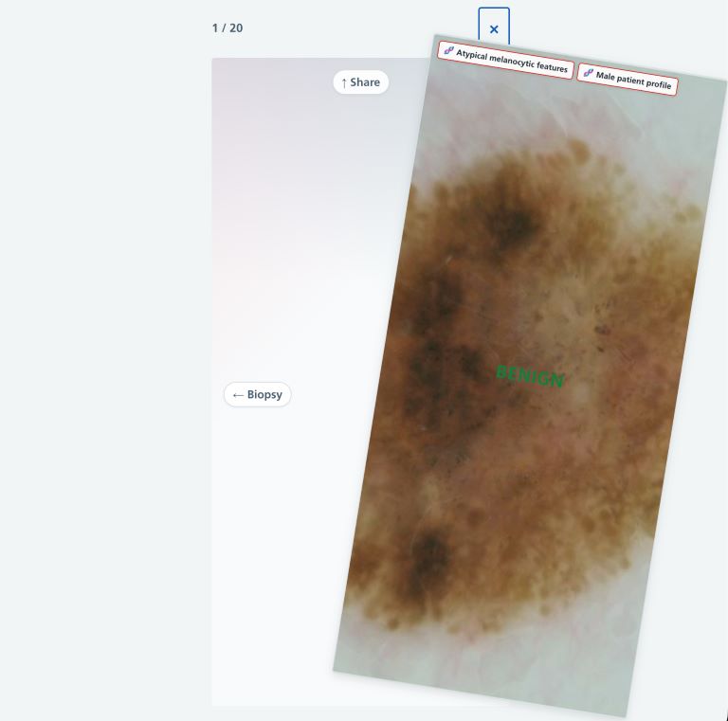Click the icon on Atypical melanocytic features tag

[x=449, y=51]
